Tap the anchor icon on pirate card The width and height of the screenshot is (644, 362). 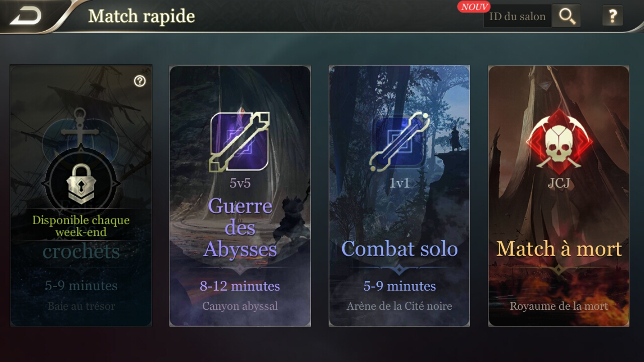81,126
